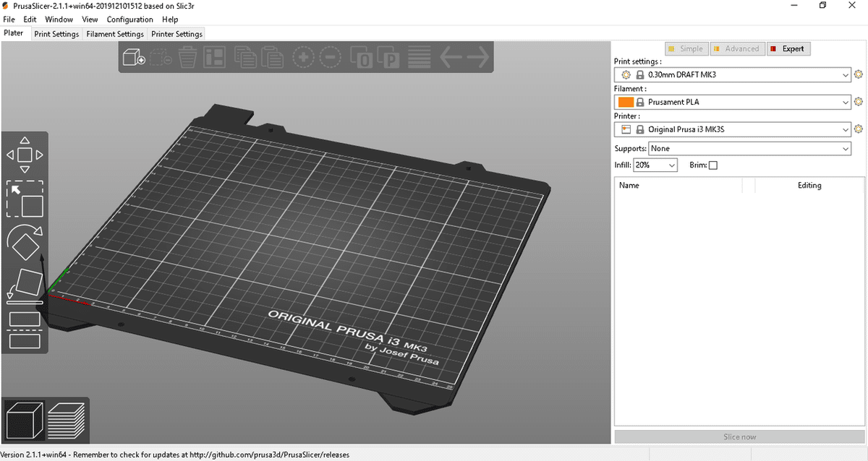The width and height of the screenshot is (868, 461).
Task: Open Filament settings cog icon
Action: coord(859,102)
